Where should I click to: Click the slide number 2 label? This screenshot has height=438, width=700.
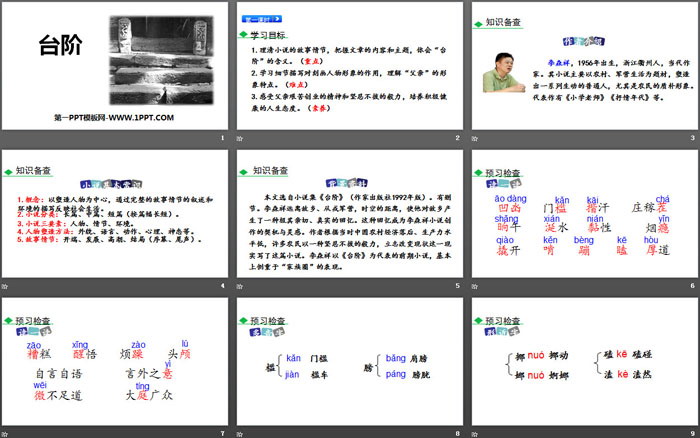457,138
